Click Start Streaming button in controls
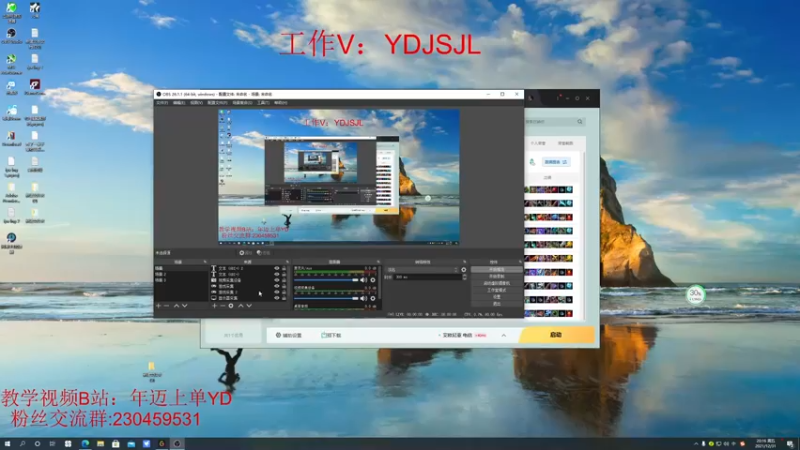800x450 pixels. (x=496, y=269)
